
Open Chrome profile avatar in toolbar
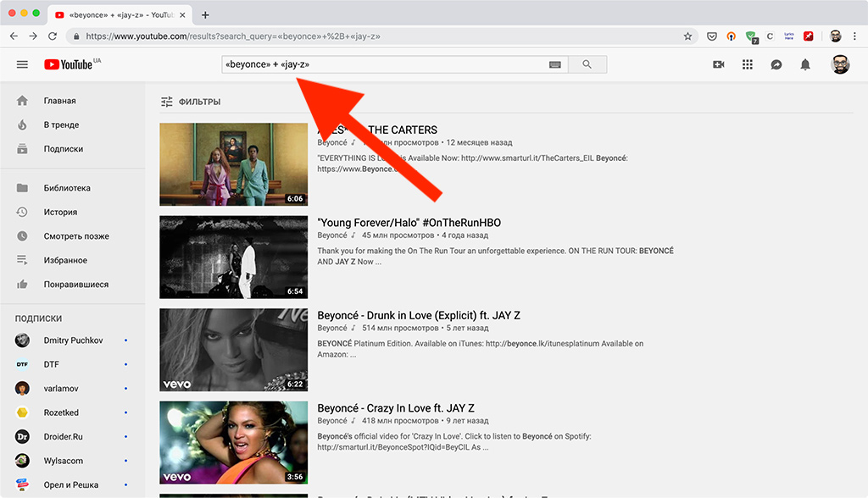[835, 36]
